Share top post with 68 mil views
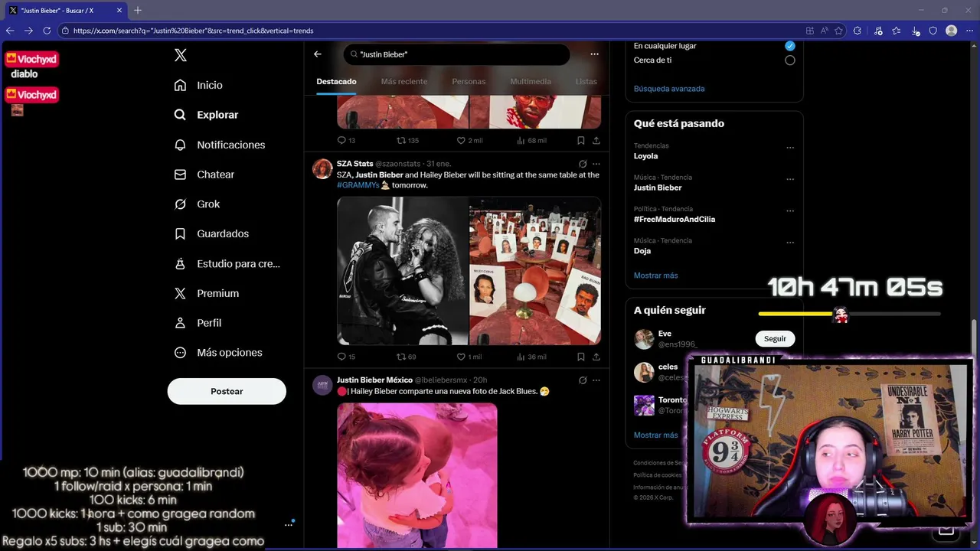This screenshot has height=551, width=980. pyautogui.click(x=596, y=141)
